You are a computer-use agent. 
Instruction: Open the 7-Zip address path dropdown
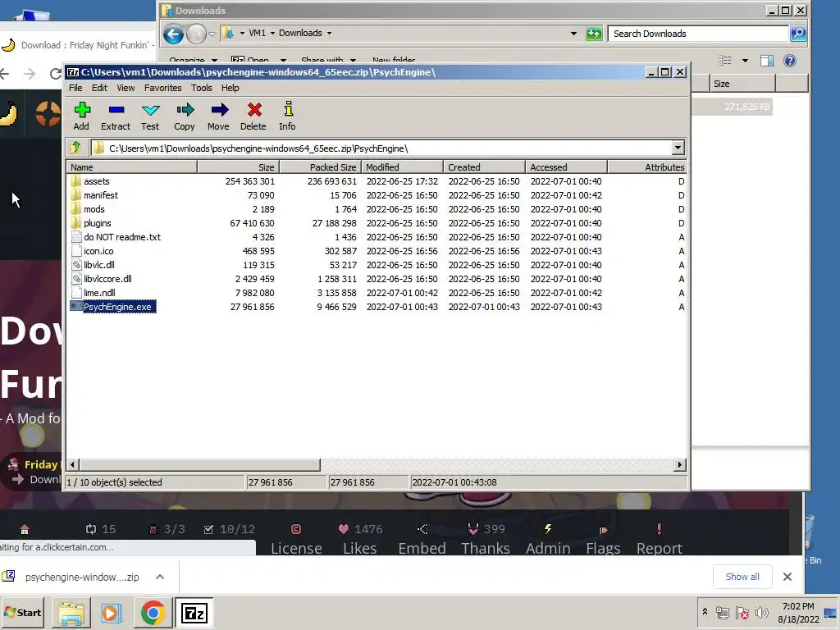point(678,148)
